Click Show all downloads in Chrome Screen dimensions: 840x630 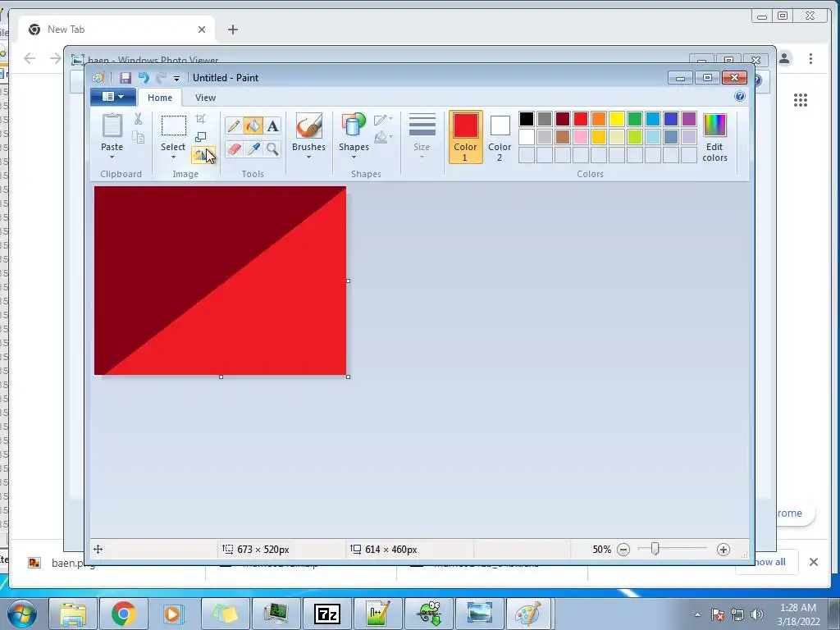point(769,562)
